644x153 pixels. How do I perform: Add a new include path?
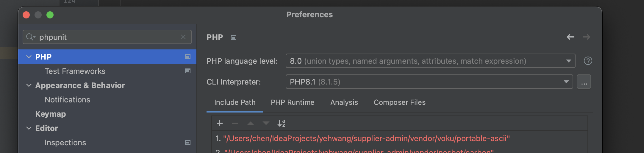point(220,123)
